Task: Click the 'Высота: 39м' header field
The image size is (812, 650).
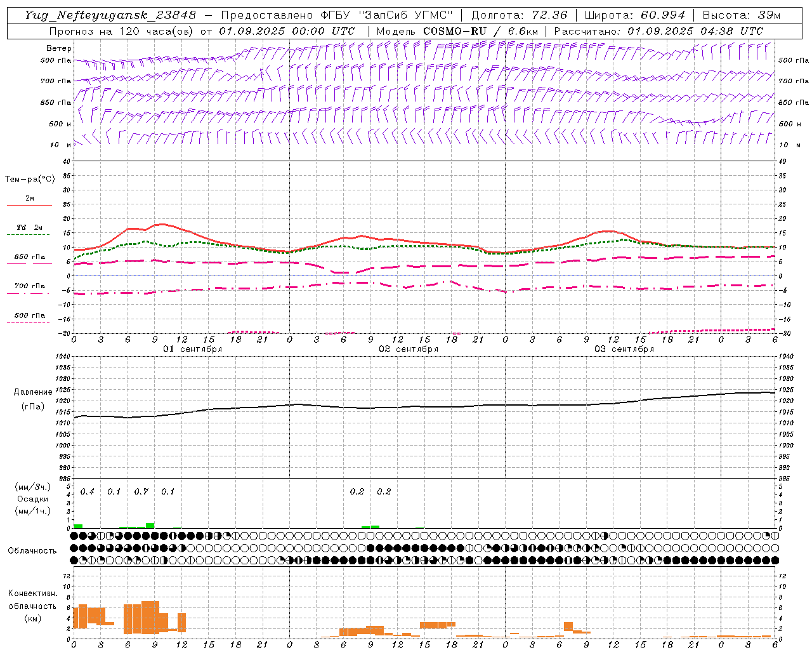Action: point(742,15)
